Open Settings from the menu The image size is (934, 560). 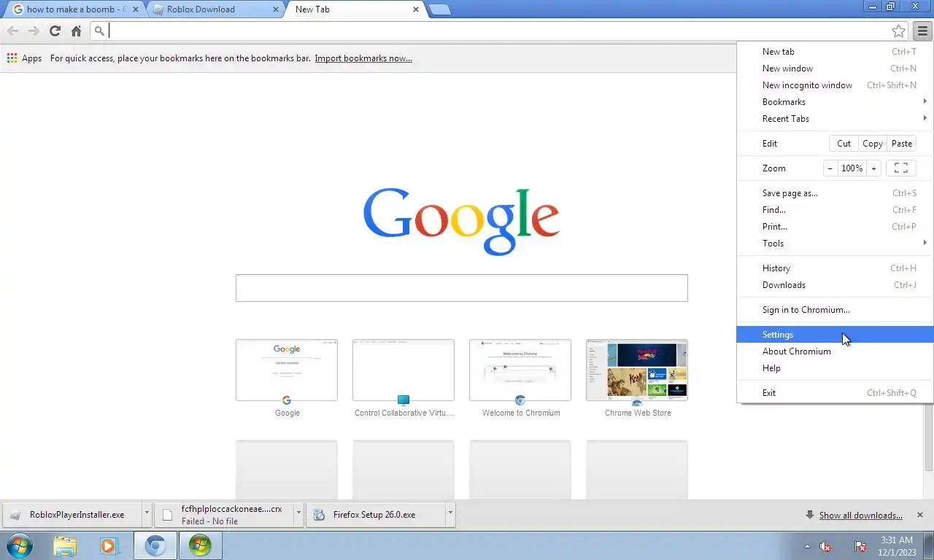pyautogui.click(x=835, y=335)
